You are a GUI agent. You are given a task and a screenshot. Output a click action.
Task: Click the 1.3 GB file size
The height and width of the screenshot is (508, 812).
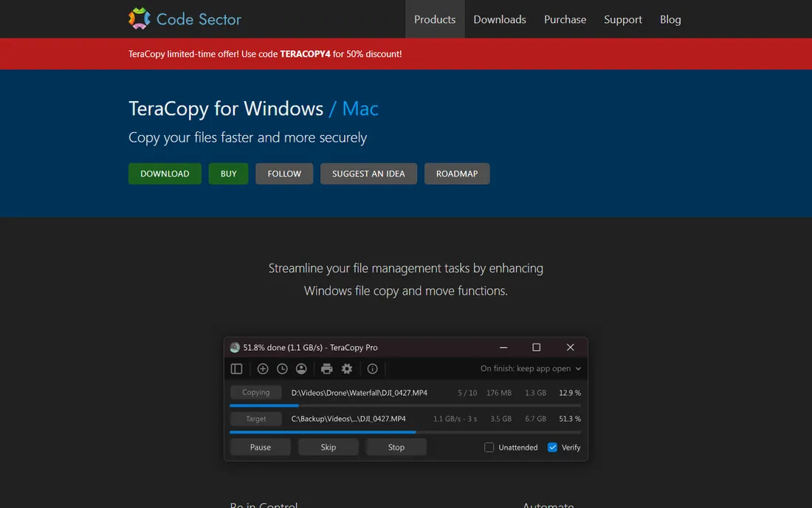tap(535, 393)
